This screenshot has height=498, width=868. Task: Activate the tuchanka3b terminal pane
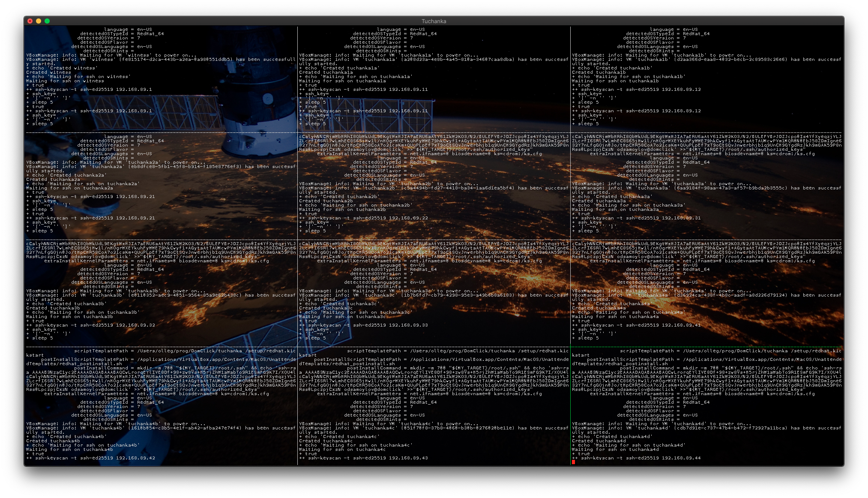tap(161, 294)
